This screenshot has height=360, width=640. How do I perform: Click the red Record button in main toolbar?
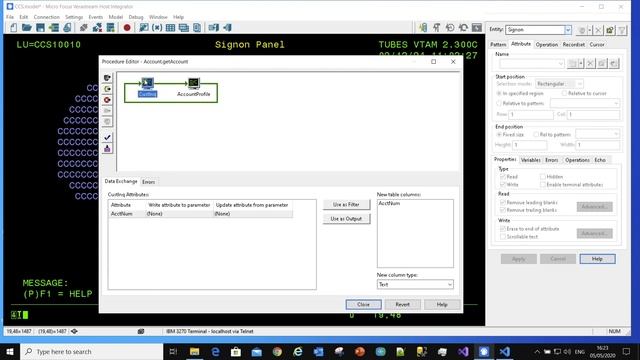(127, 28)
